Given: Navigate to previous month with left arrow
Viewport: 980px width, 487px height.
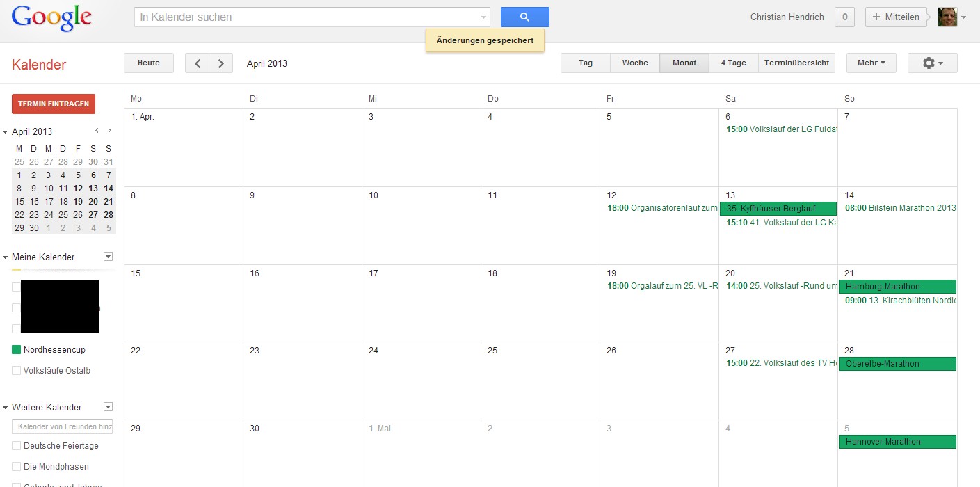Looking at the screenshot, I should pos(197,63).
